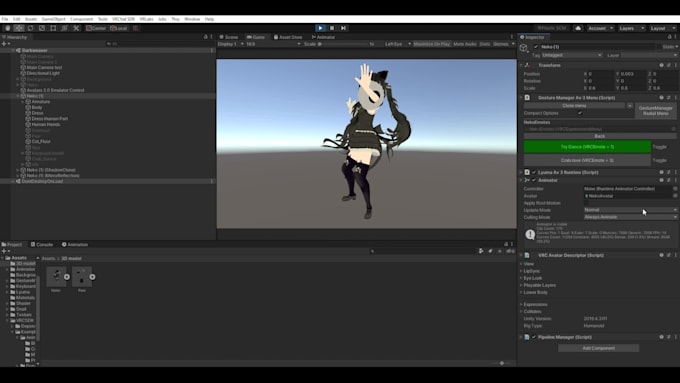Switch to the Asset Store tab

(288, 37)
